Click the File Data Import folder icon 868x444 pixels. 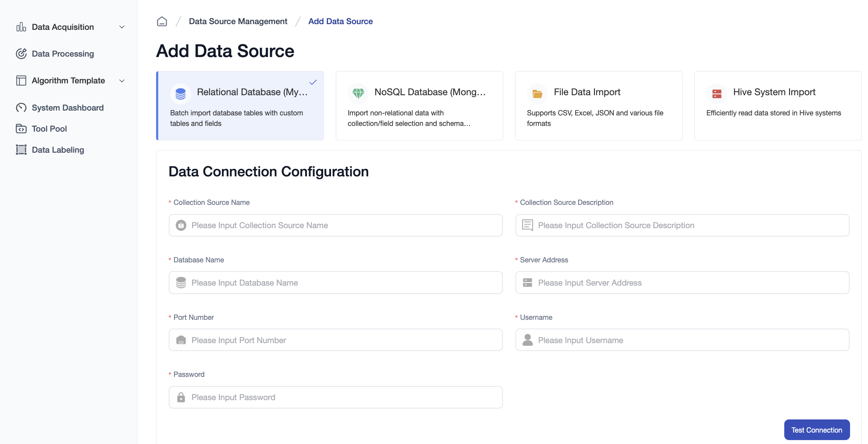coord(537,93)
